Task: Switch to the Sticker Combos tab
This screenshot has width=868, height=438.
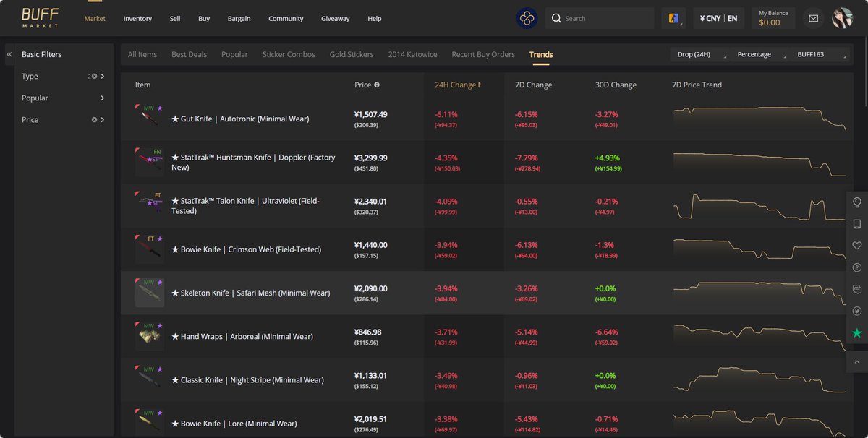Action: coord(289,54)
